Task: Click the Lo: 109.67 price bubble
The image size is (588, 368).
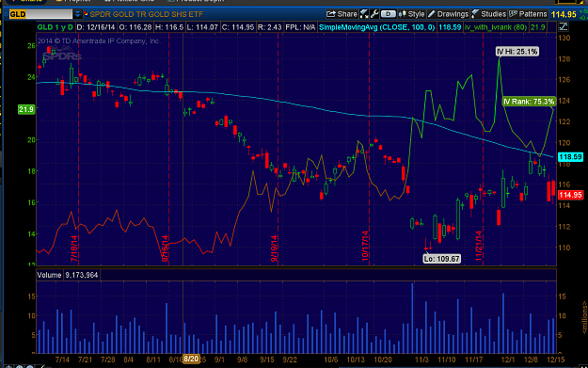Action: 442,259
